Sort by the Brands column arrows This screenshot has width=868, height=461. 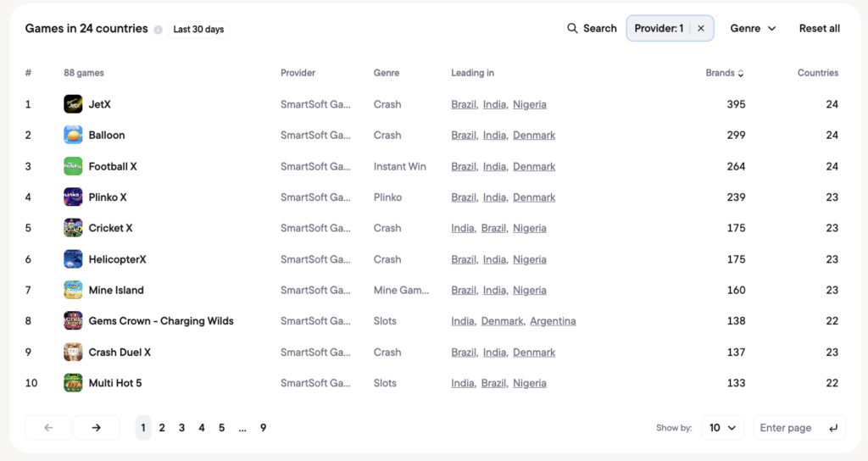coord(741,73)
